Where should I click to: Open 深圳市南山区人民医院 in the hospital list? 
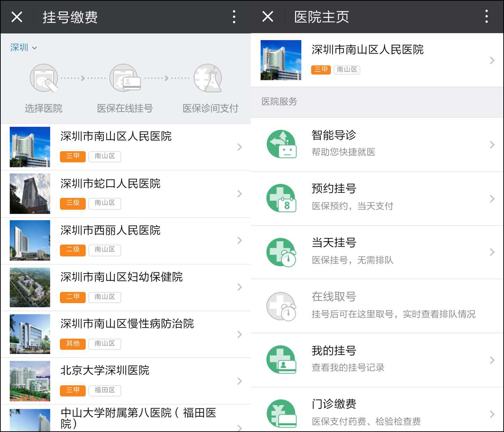click(x=126, y=147)
